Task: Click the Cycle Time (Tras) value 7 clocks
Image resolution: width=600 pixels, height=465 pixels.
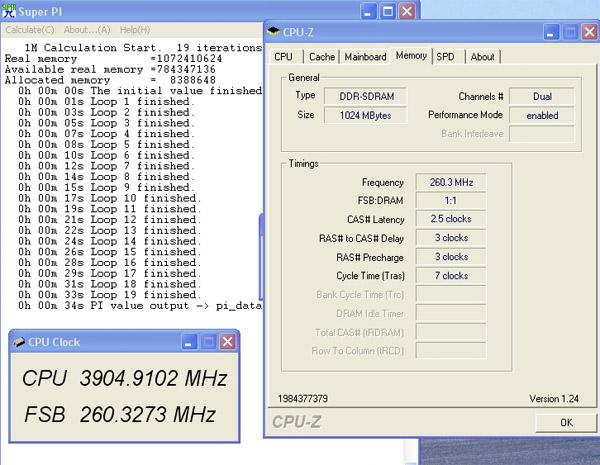Action: [x=451, y=276]
